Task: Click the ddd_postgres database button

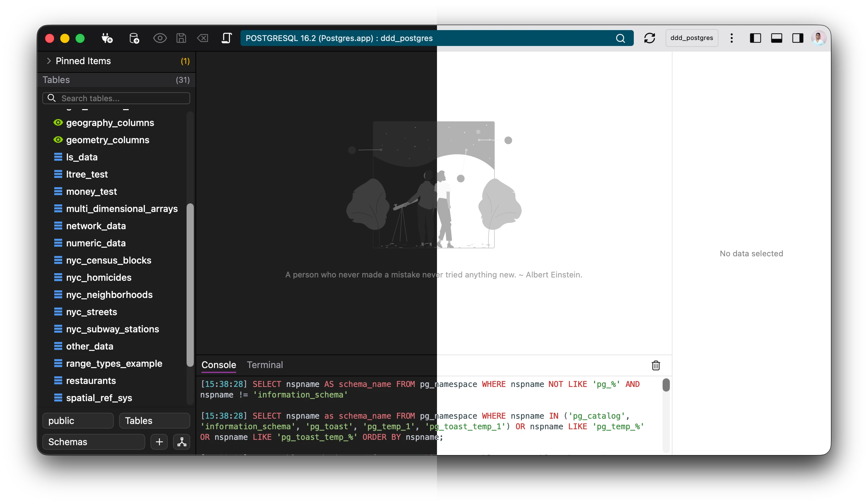Action: point(691,38)
